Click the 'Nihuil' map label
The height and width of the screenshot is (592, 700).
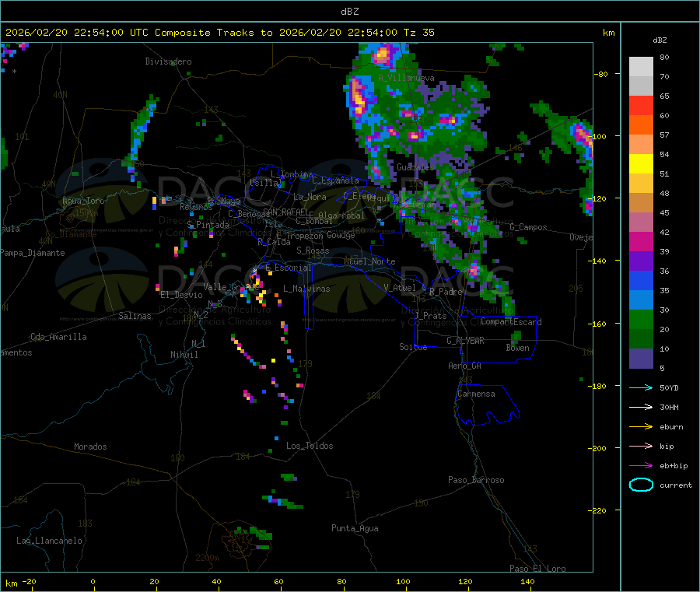coord(184,355)
